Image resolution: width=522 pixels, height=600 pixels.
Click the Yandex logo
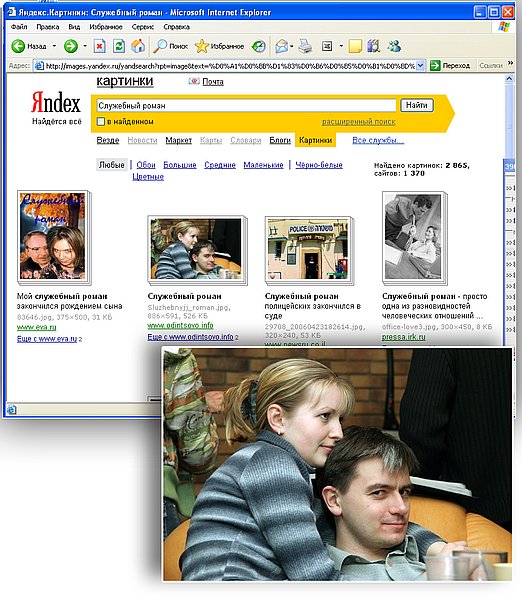tap(56, 102)
